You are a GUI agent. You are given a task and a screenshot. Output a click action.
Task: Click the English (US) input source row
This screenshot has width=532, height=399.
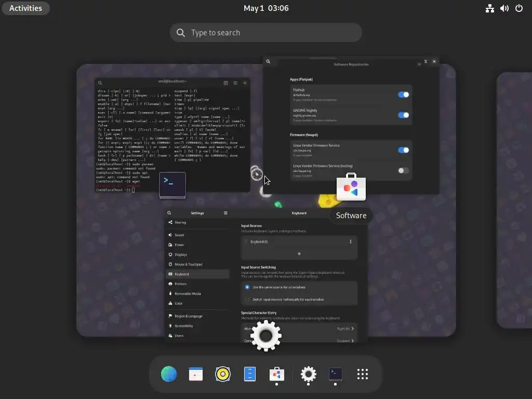(299, 242)
